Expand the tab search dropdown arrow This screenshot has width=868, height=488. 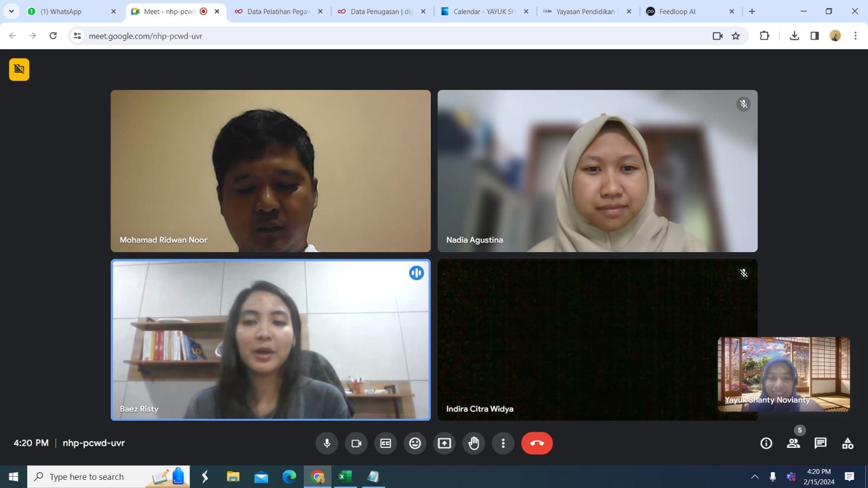11,11
